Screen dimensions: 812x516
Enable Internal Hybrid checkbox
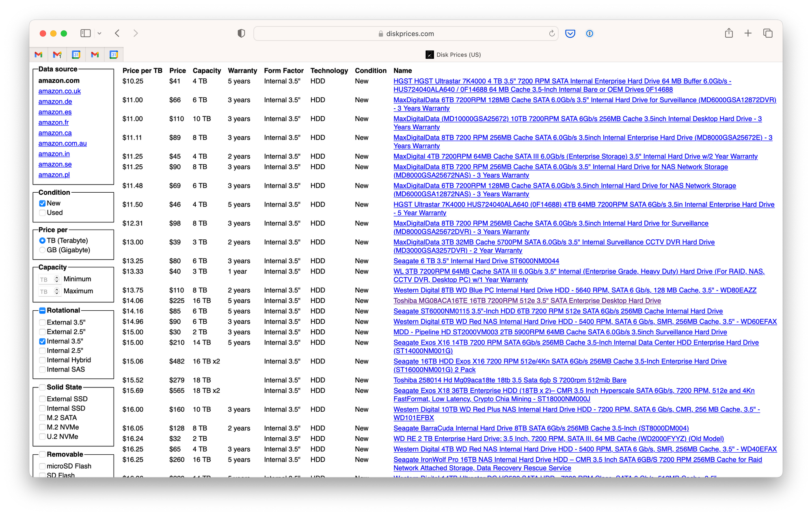42,360
